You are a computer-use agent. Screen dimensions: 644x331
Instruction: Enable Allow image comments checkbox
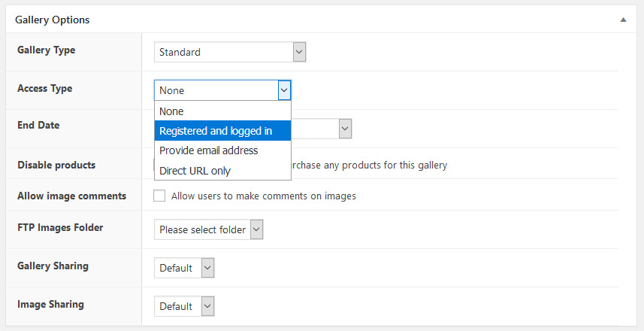pyautogui.click(x=159, y=196)
